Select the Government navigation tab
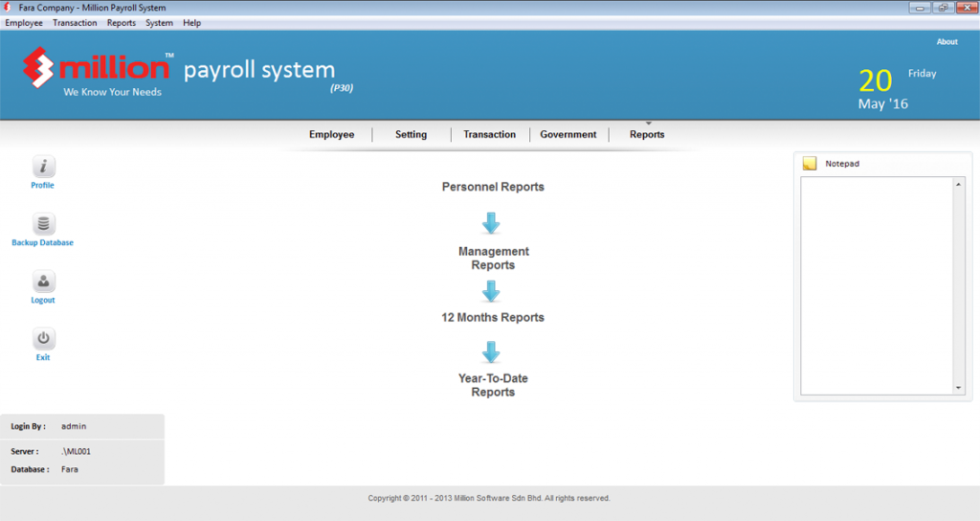This screenshot has width=980, height=521. tap(568, 135)
